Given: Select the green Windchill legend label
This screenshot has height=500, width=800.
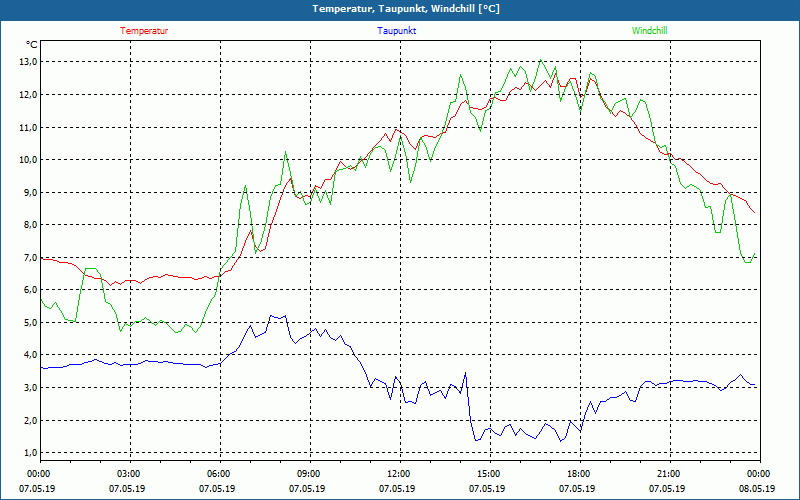Looking at the screenshot, I should point(650,30).
